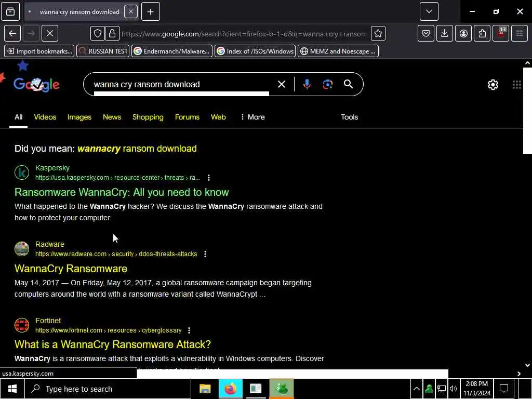This screenshot has width=532, height=399.
Task: Click the Radware site name
Action: point(50,244)
